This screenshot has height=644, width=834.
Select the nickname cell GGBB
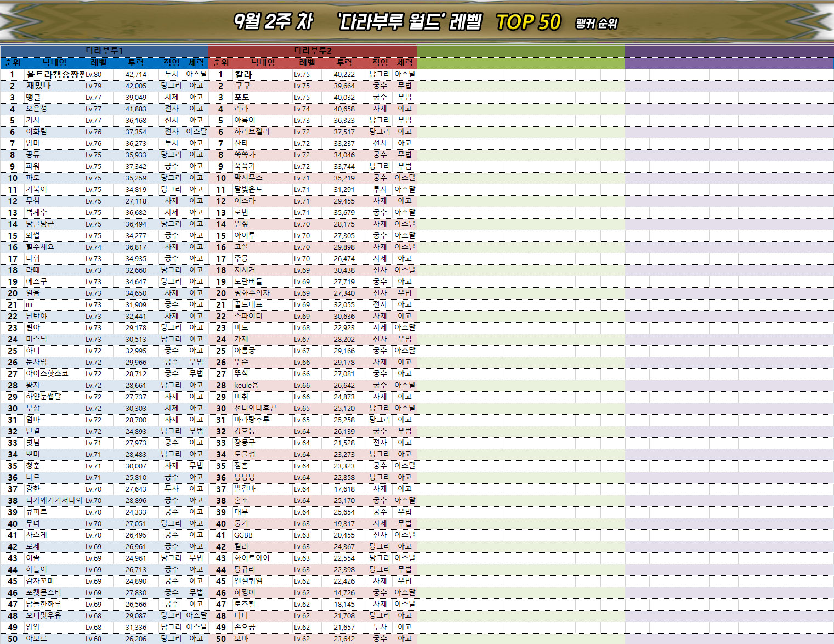[x=243, y=535]
